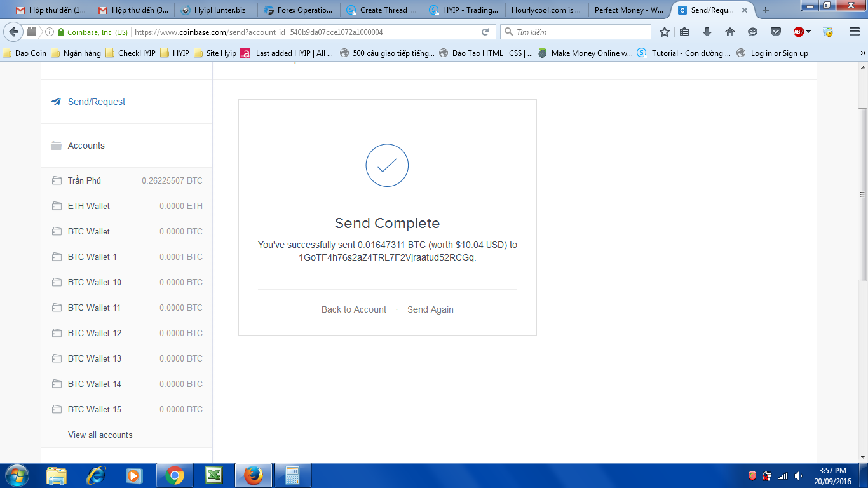This screenshot has height=488, width=868.
Task: Open the Dao Coin bookmark folder
Action: 25,53
